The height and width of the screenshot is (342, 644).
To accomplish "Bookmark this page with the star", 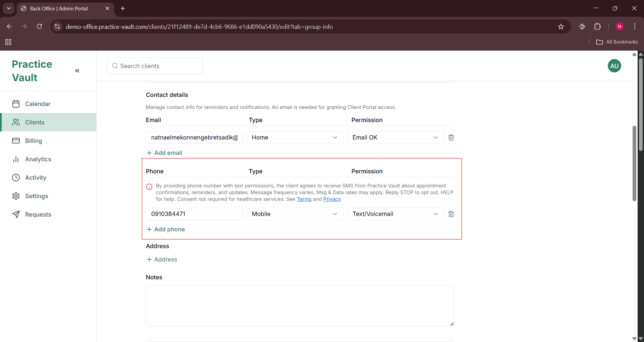I will (x=561, y=26).
